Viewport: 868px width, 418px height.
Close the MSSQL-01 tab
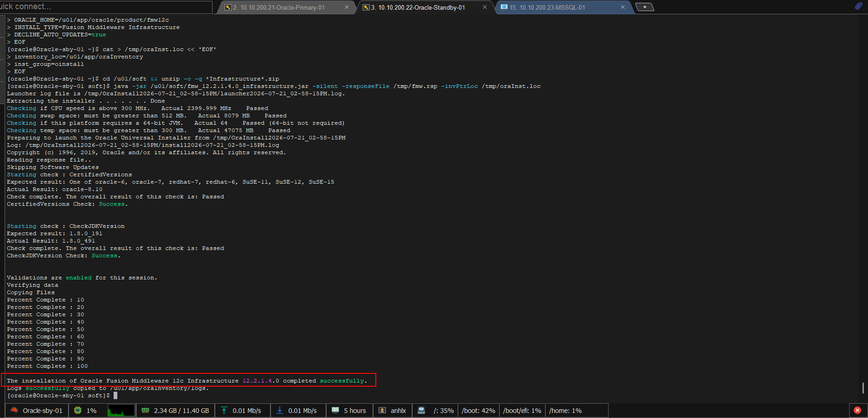click(x=623, y=7)
